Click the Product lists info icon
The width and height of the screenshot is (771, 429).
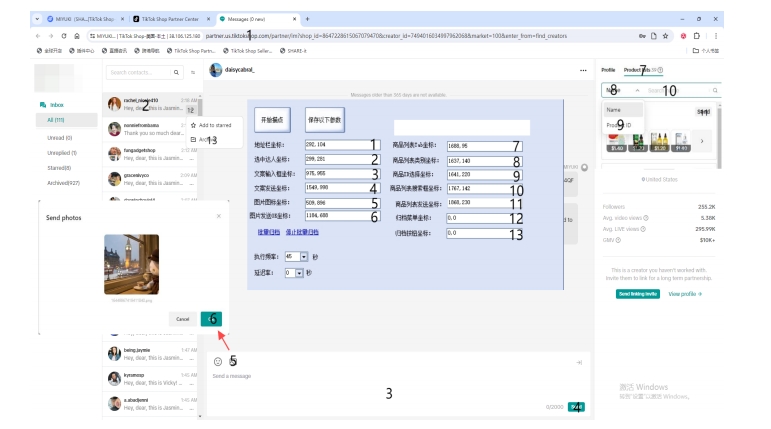coord(660,70)
